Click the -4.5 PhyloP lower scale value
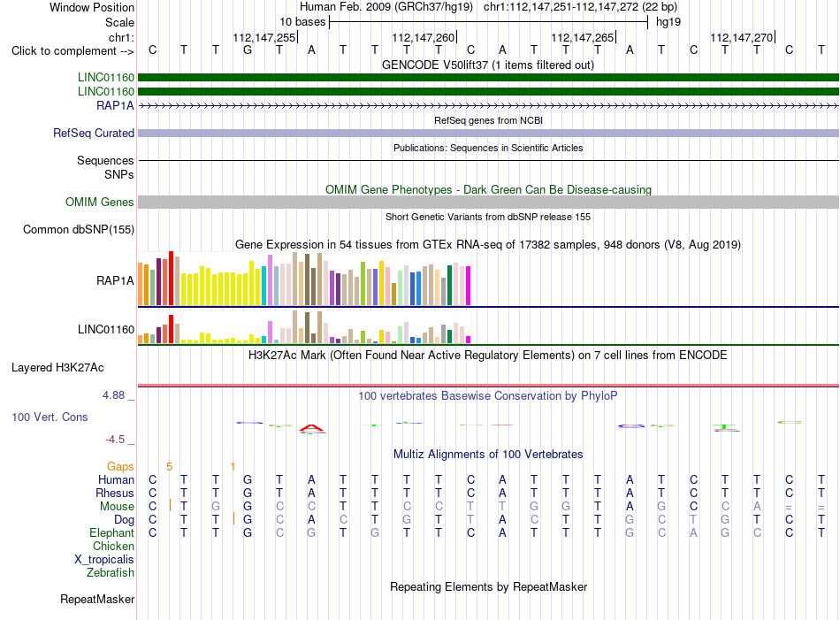This screenshot has height=620, width=840. (115, 440)
